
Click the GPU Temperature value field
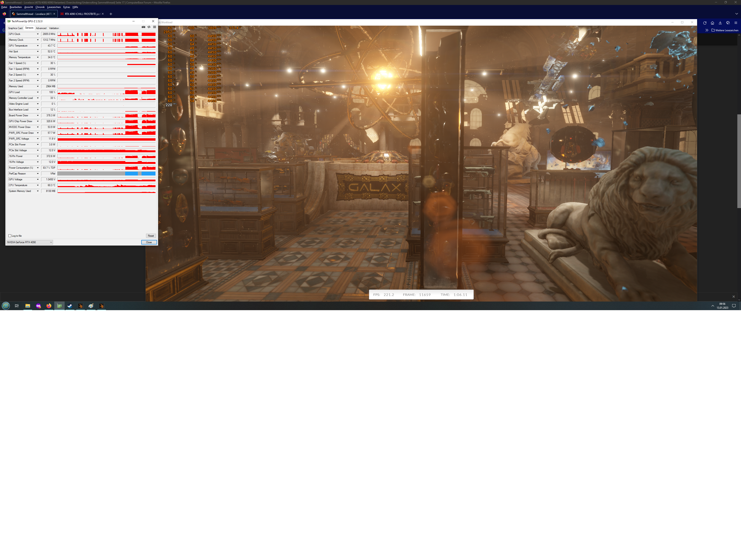(x=48, y=46)
